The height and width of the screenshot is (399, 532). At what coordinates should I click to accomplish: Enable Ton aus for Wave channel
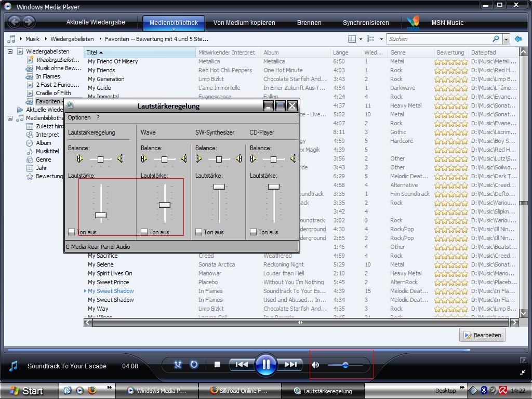coord(144,232)
